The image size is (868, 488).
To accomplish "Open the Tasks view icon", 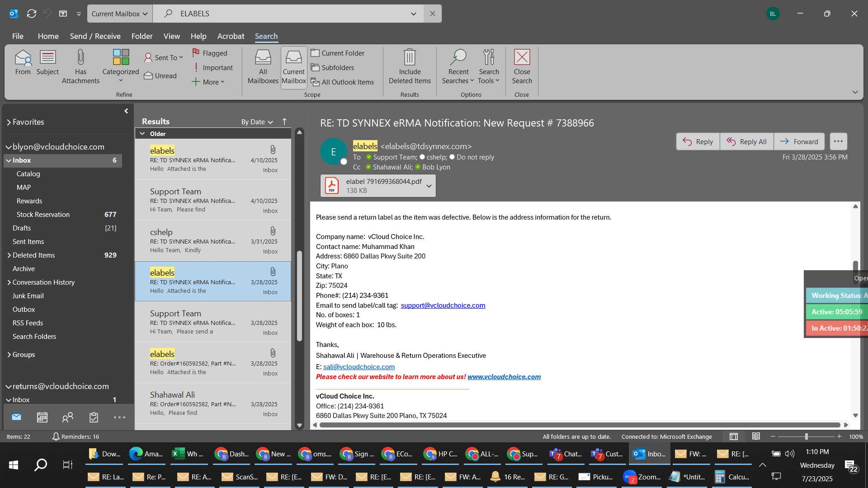I will [94, 418].
